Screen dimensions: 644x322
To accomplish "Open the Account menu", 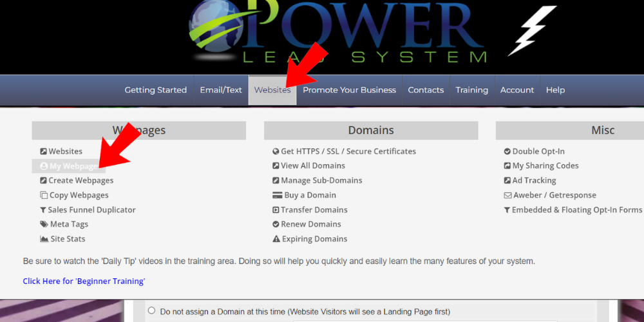I will (x=517, y=90).
